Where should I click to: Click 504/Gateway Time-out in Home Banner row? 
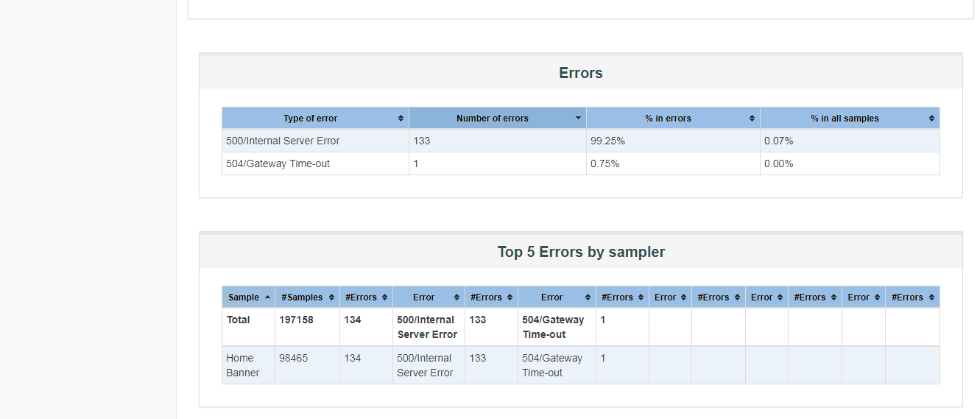click(x=552, y=365)
